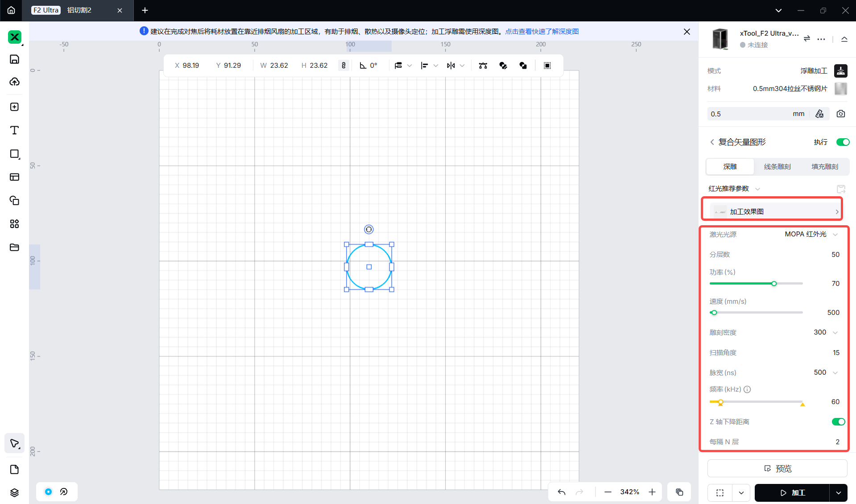This screenshot has height=504, width=856.
Task: Click the lock aspect ratio icon
Action: tap(343, 66)
